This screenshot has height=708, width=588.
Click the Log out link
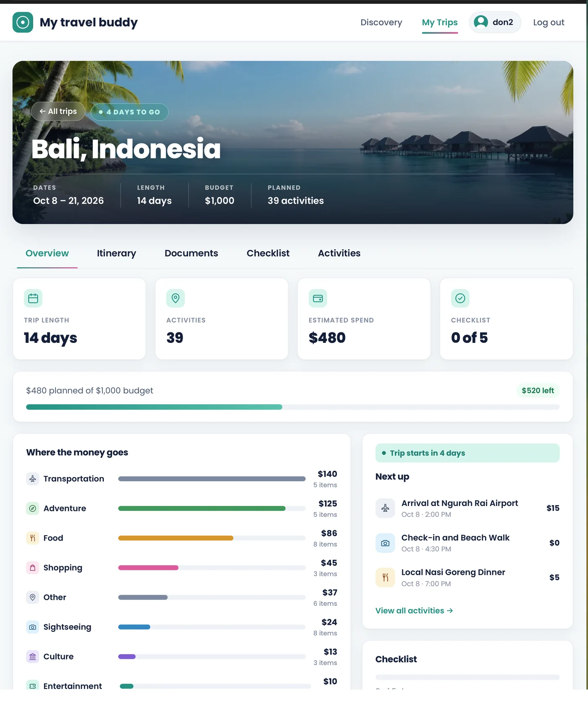[x=549, y=22]
